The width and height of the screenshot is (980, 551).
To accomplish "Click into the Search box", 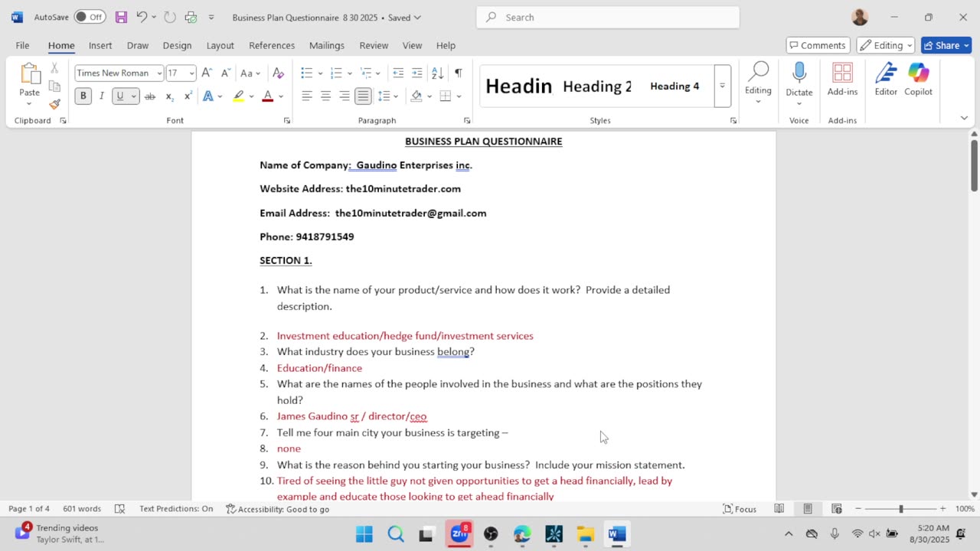I will click(x=608, y=17).
